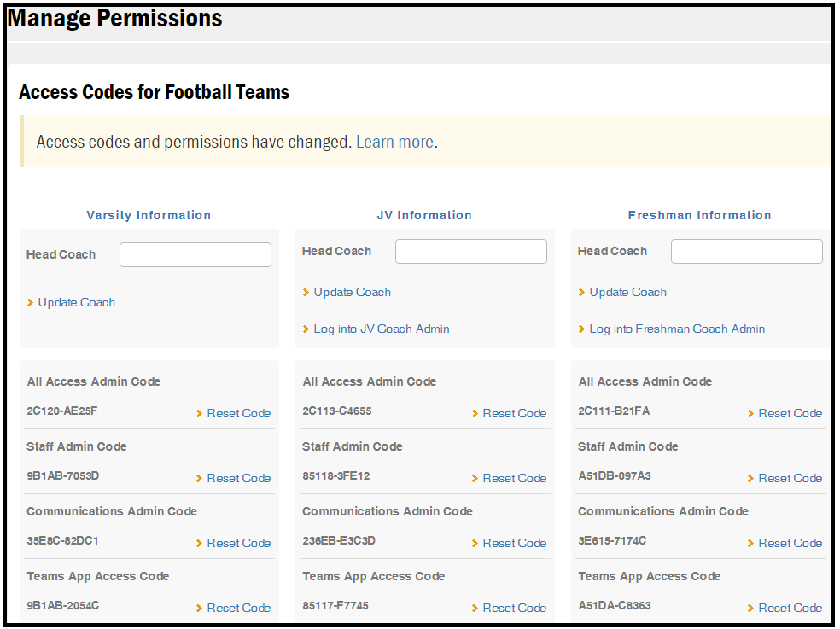
Task: Reset the Varsity Staff Admin Code
Action: click(238, 478)
